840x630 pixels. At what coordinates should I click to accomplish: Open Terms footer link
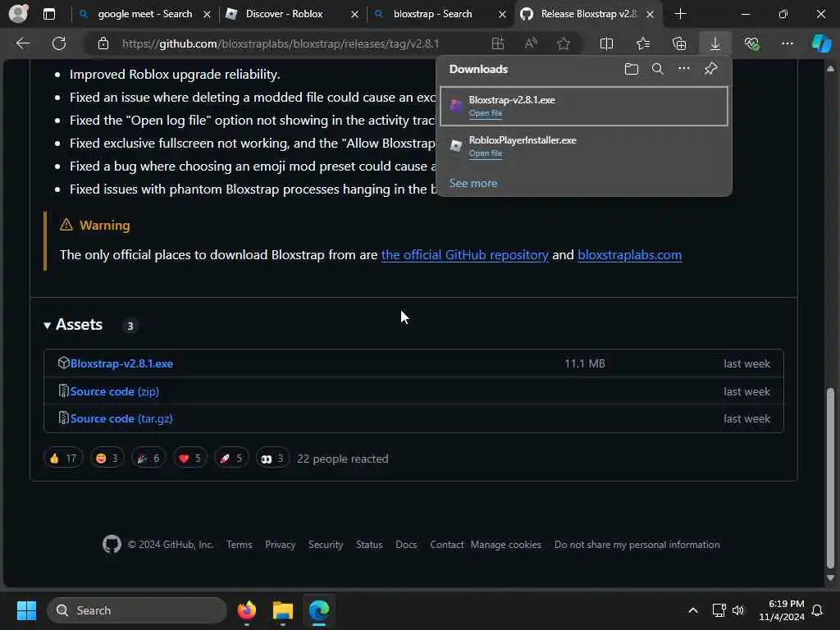(239, 545)
